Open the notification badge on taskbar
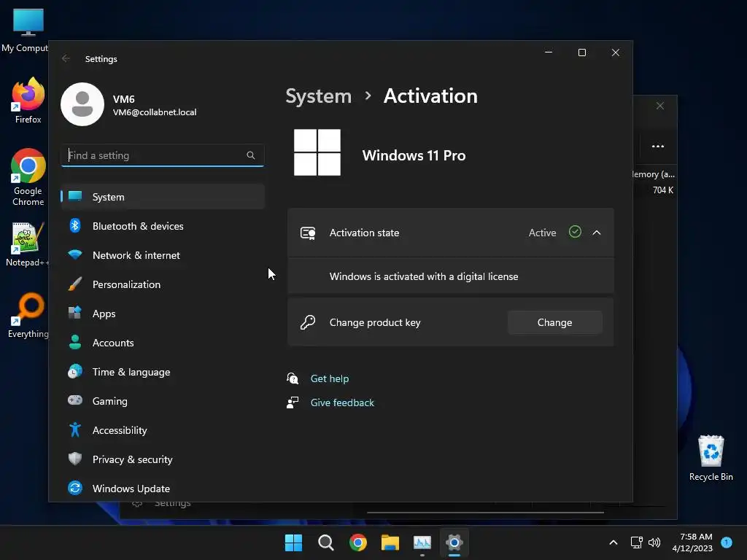 point(727,542)
